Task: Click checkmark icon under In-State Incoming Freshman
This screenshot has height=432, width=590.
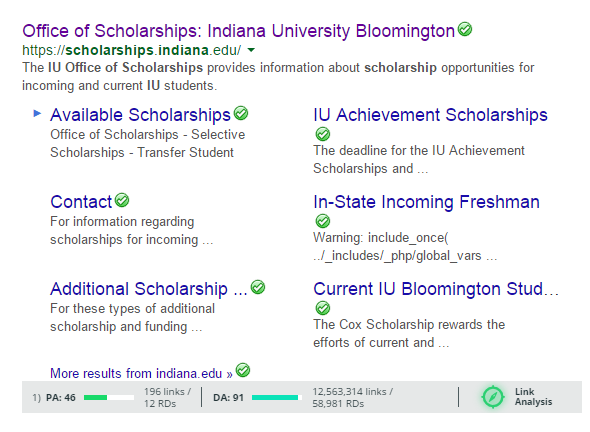Action: click(322, 221)
